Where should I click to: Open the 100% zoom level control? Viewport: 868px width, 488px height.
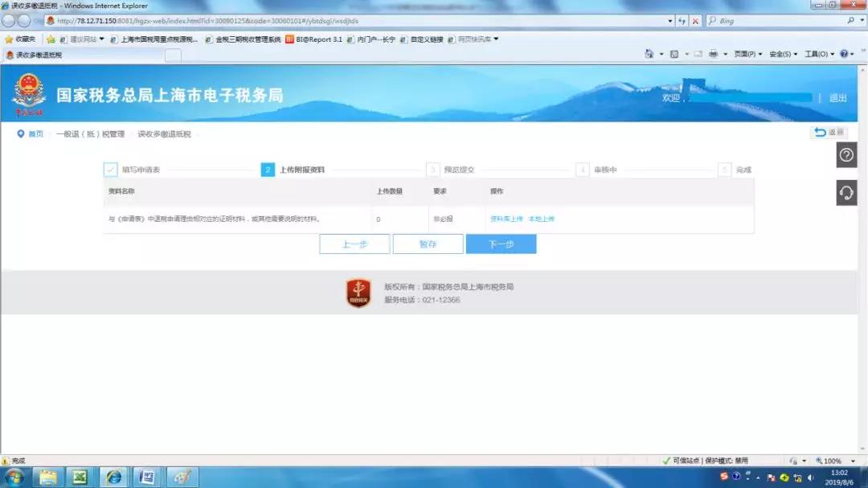[x=833, y=460]
